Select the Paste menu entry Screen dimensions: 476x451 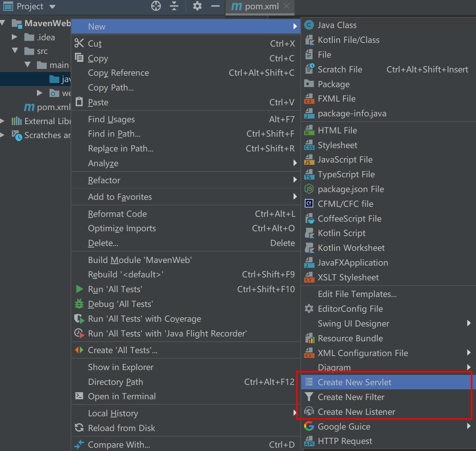186,102
